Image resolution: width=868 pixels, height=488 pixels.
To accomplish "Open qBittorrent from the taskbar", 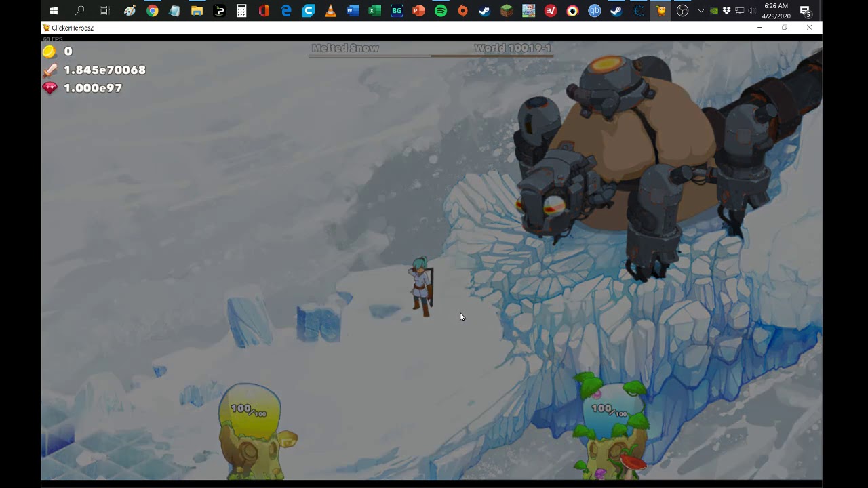I will 595,11.
